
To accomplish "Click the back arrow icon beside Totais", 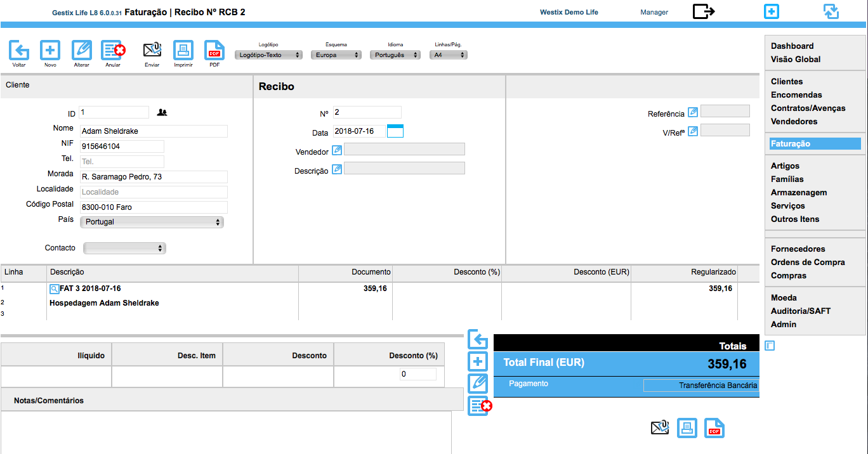I will pos(478,339).
